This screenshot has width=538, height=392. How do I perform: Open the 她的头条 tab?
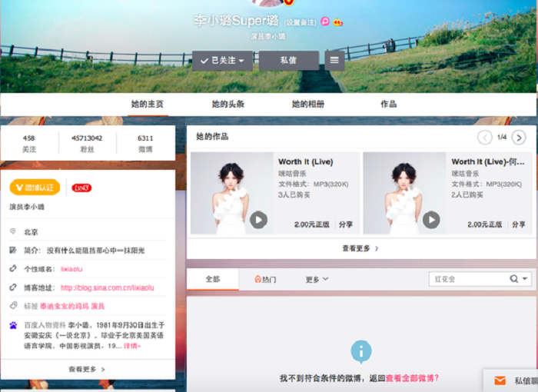[x=227, y=104]
